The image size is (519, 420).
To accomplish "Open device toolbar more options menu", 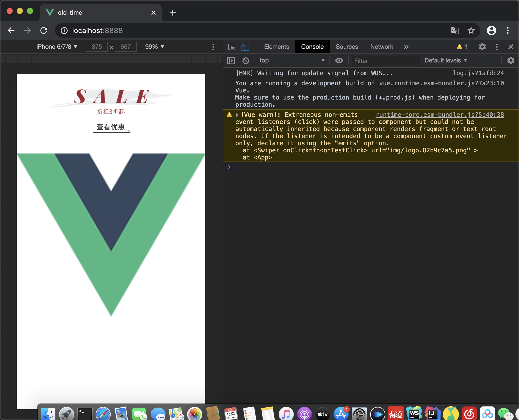I will coord(213,47).
